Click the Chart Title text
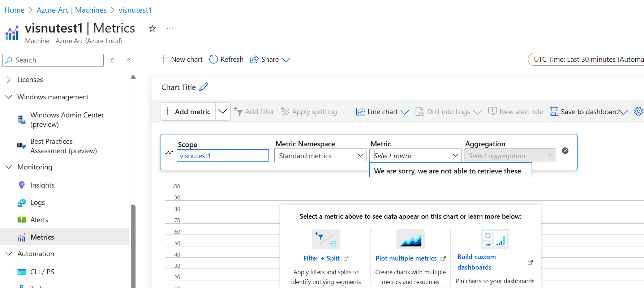The image size is (644, 288). 179,87
